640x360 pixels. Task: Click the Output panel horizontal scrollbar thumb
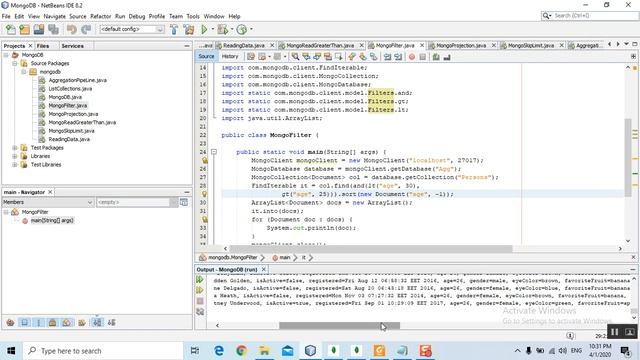point(339,325)
